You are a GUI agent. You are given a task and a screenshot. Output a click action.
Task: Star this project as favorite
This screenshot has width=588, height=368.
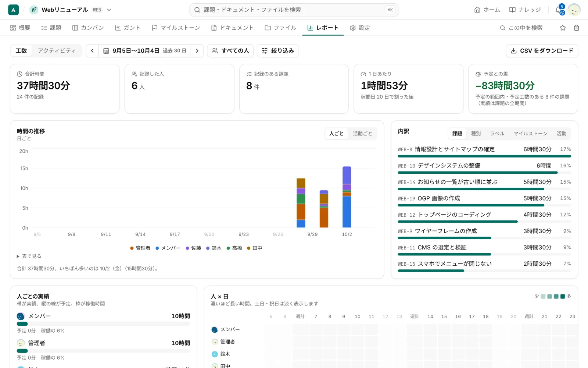point(563,28)
